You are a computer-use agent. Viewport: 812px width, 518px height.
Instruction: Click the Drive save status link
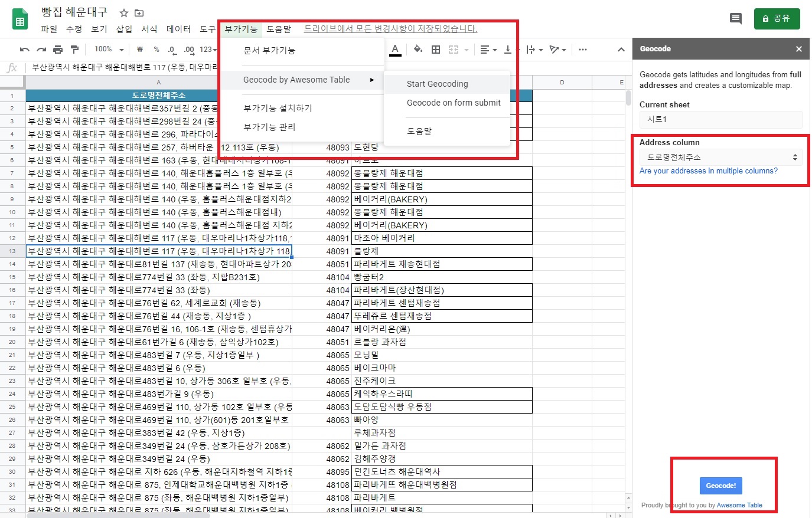(x=390, y=29)
